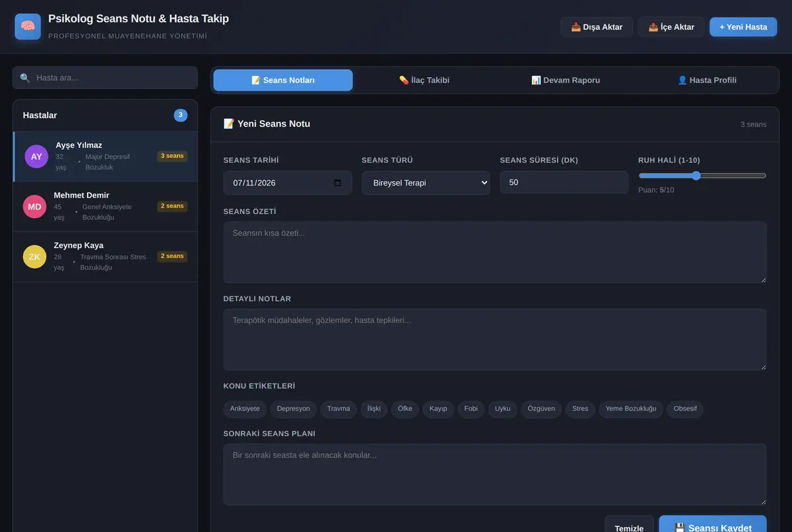Open the Seans Türü dropdown
Viewport: 792px width, 532px height.
pos(426,183)
